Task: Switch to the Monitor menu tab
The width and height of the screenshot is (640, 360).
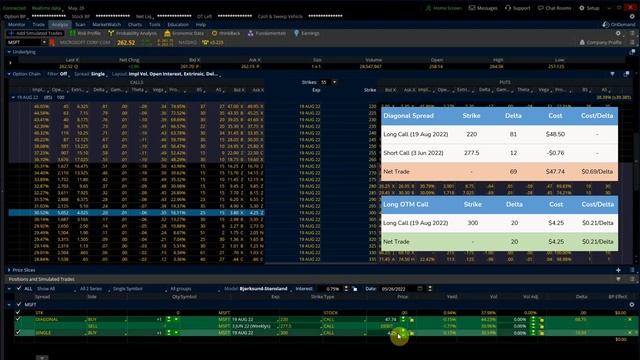Action: click(17, 24)
